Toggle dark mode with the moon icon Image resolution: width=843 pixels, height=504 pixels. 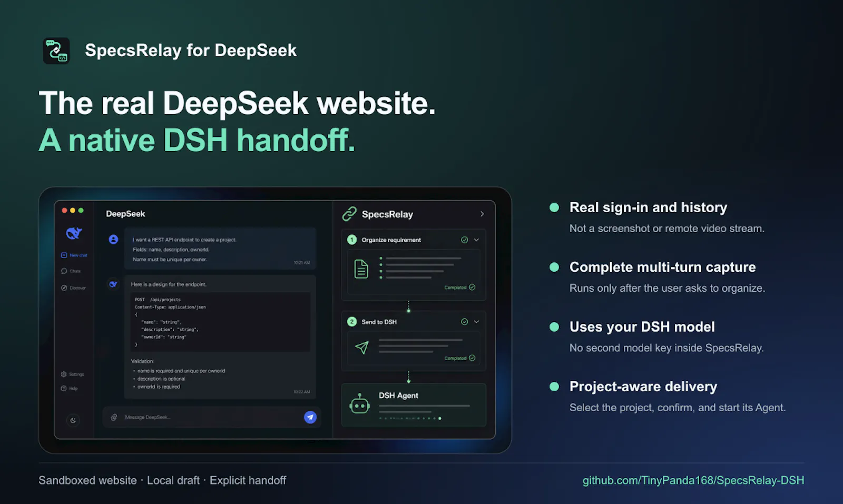pyautogui.click(x=73, y=420)
